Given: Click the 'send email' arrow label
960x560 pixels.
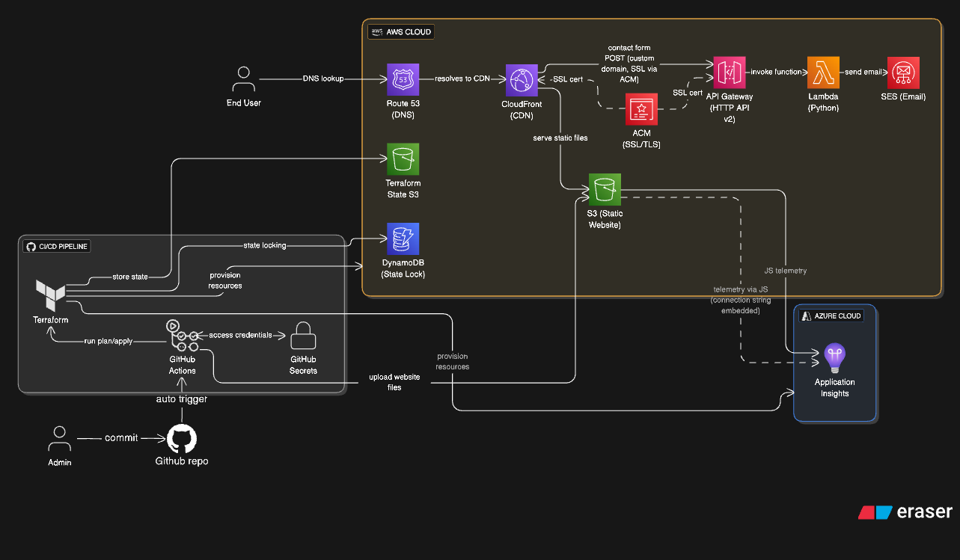Looking at the screenshot, I should [x=863, y=72].
